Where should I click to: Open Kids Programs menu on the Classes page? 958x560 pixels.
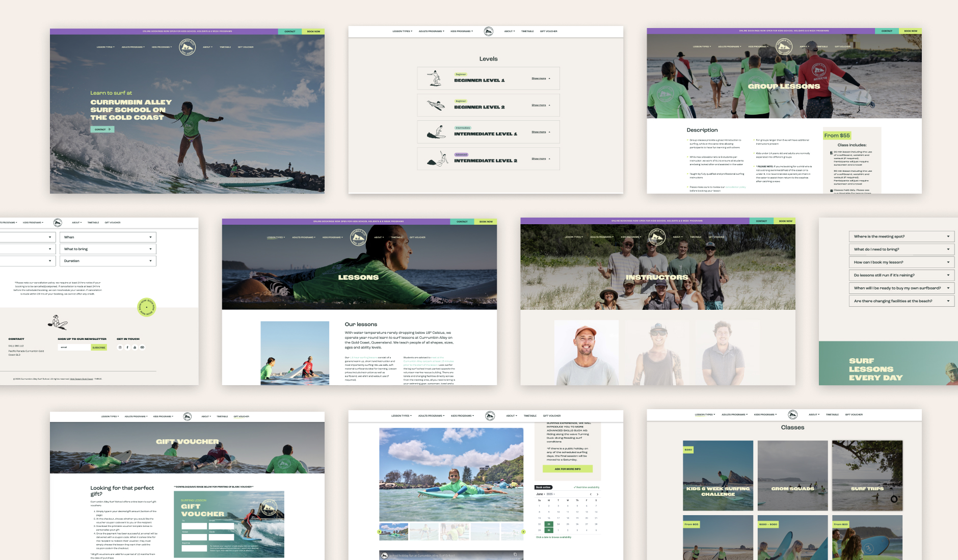pyautogui.click(x=765, y=414)
